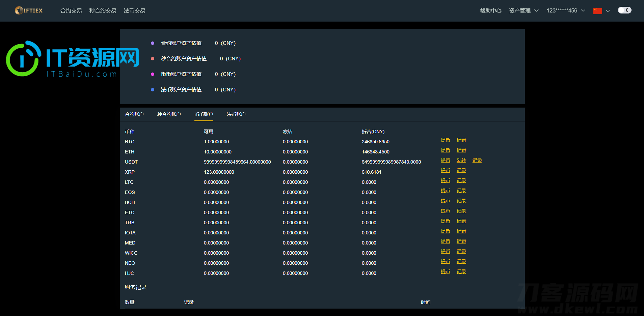Open 记录 for WICC
The width and height of the screenshot is (644, 316).
coord(461,252)
